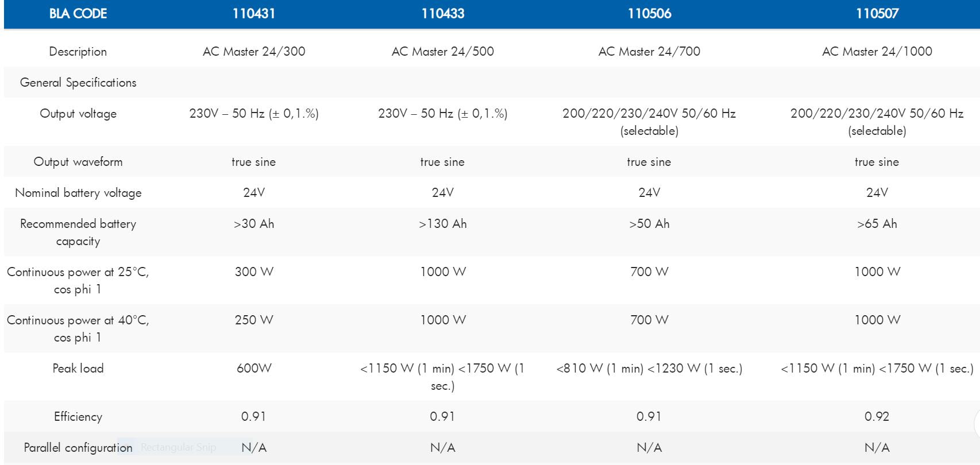Select the 110431 column header
The width and height of the screenshot is (980, 465).
click(254, 14)
